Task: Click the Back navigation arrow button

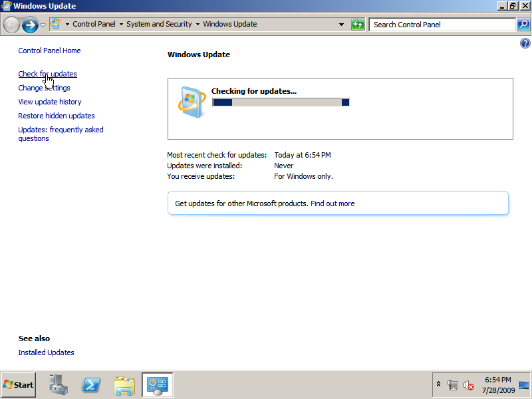Action: [11, 25]
